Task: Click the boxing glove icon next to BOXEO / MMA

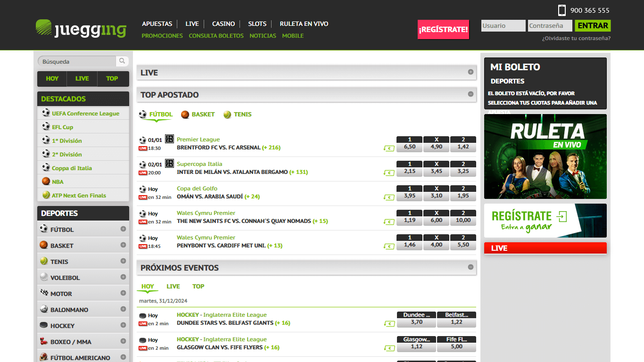Action: (44, 341)
